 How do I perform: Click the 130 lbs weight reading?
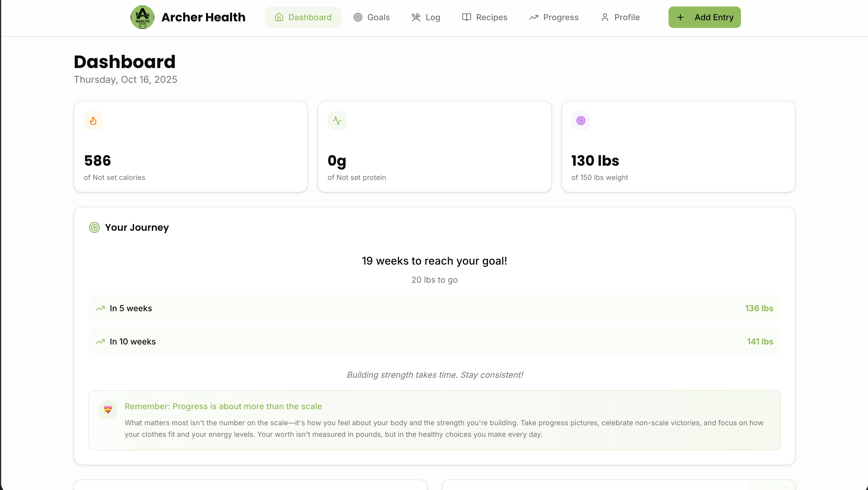pyautogui.click(x=595, y=161)
